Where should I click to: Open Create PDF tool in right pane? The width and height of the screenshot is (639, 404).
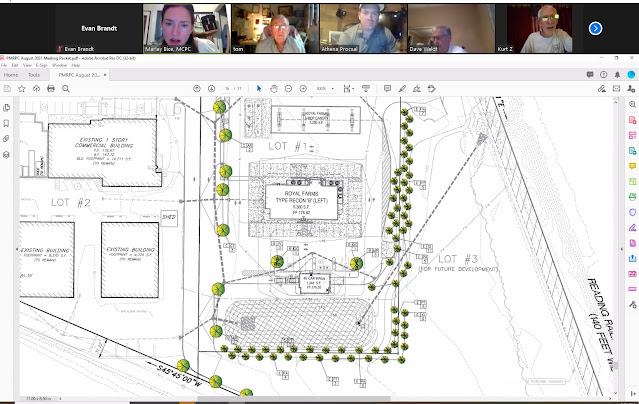(x=632, y=120)
